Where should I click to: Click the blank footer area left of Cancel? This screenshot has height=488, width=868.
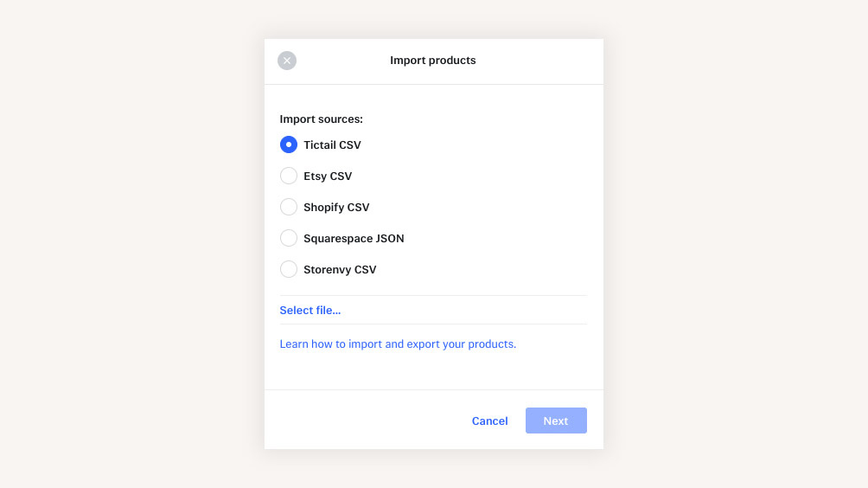pos(363,421)
